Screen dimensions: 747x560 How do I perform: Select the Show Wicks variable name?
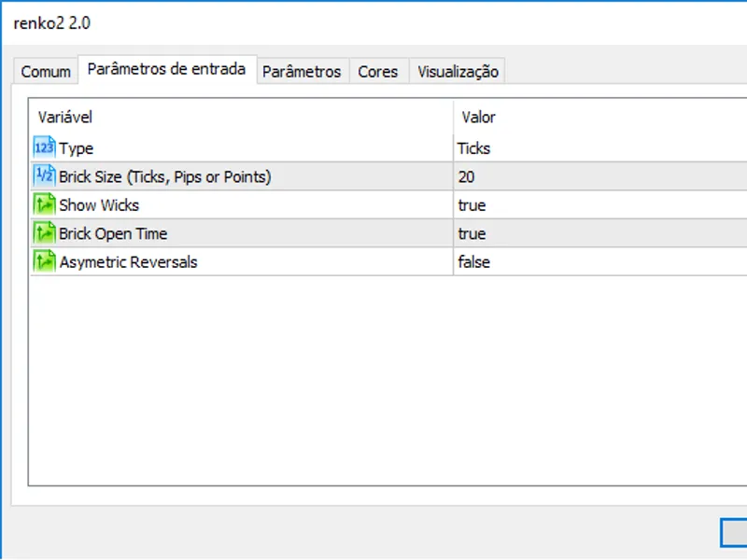[99, 205]
